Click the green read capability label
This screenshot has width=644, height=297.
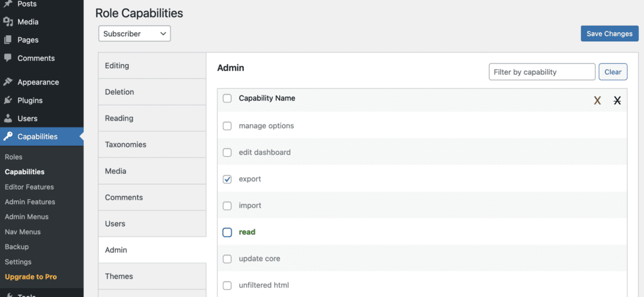coord(247,232)
